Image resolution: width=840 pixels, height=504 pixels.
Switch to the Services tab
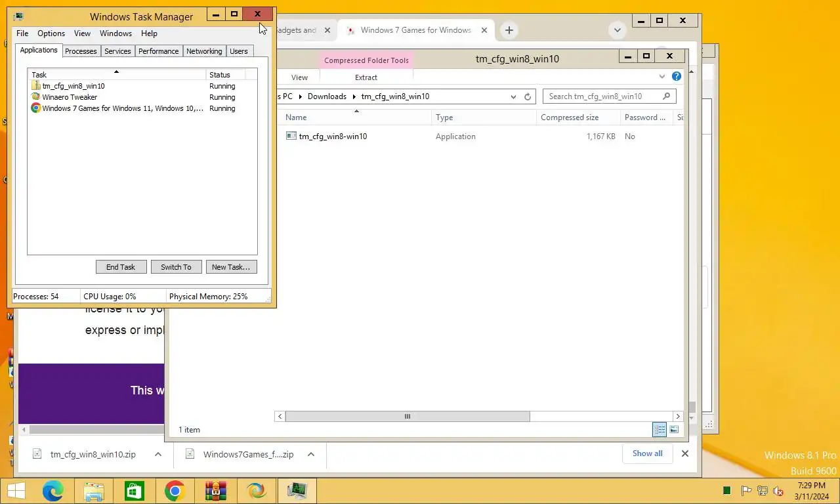[x=117, y=51]
